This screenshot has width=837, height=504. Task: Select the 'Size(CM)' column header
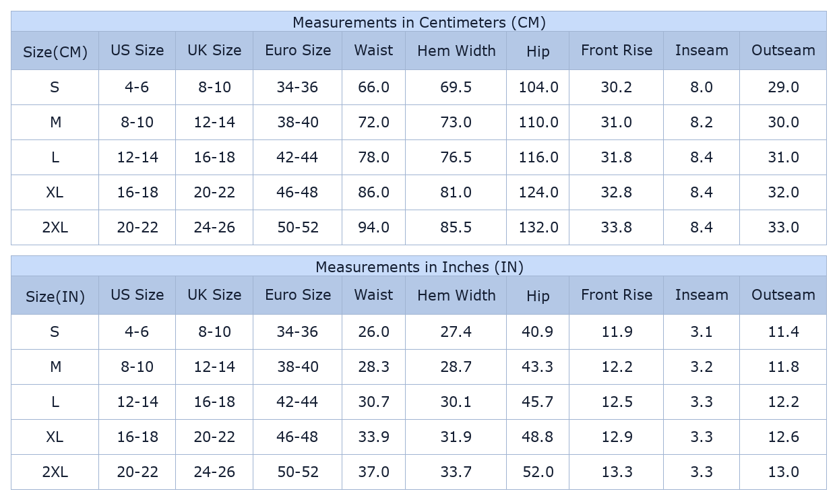(x=55, y=52)
